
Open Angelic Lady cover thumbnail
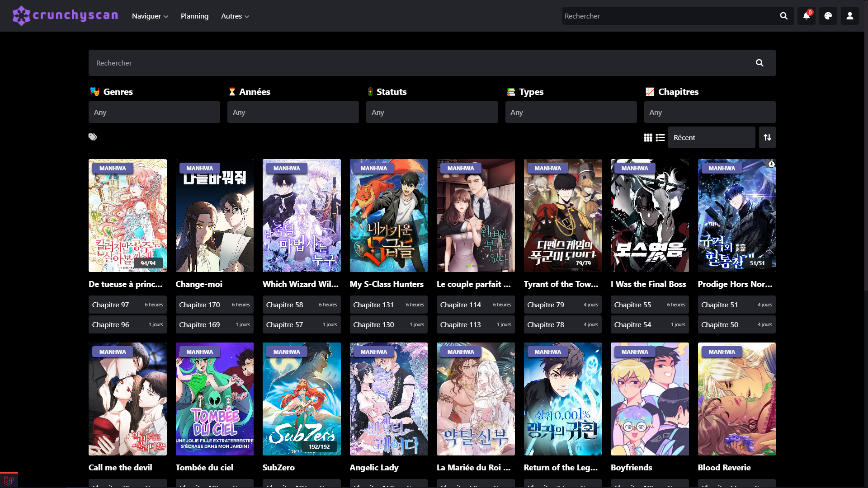click(x=389, y=399)
